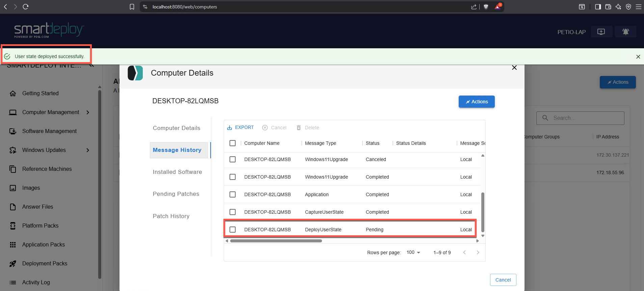
Task: Click the Reference Machines sidebar icon
Action: tap(13, 169)
